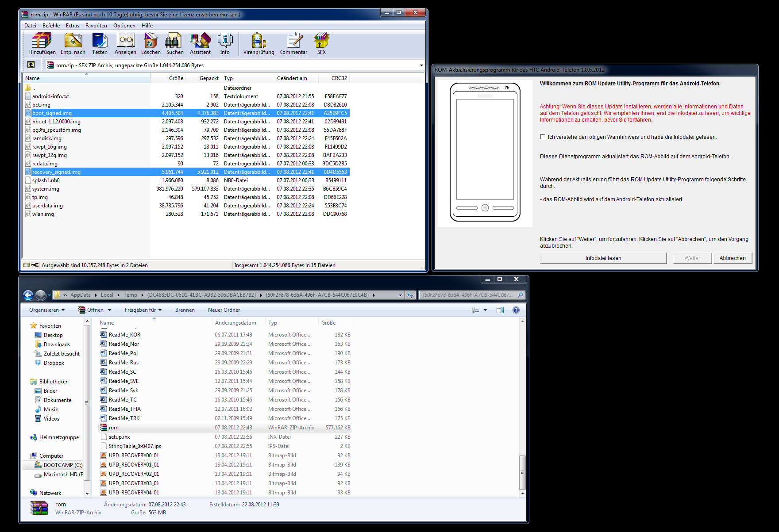Expand Explorer view options dropdown arrow

tap(486, 310)
